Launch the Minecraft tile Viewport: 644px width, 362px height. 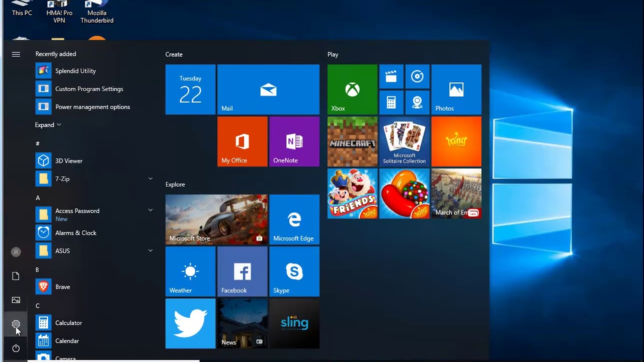[352, 141]
